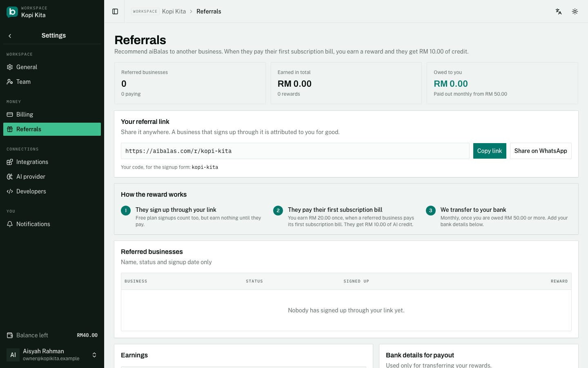
Task: Click the Balance left wallet icon
Action: click(10, 335)
